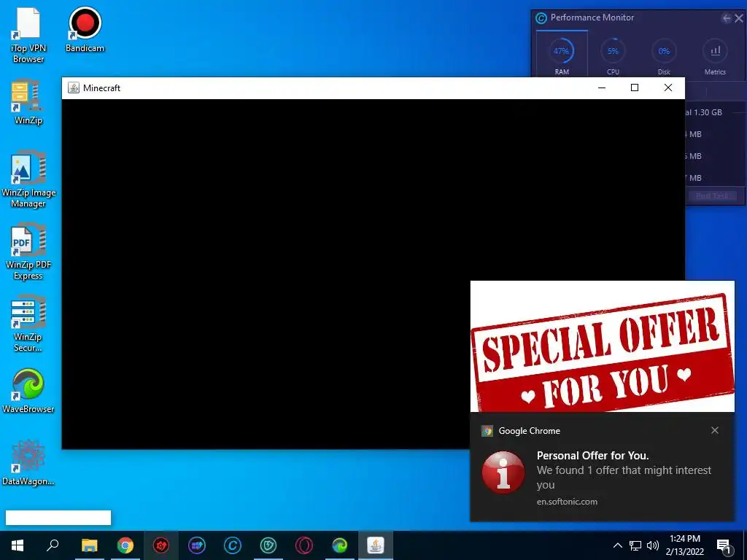
Task: Show hidden system tray icons
Action: [617, 545]
